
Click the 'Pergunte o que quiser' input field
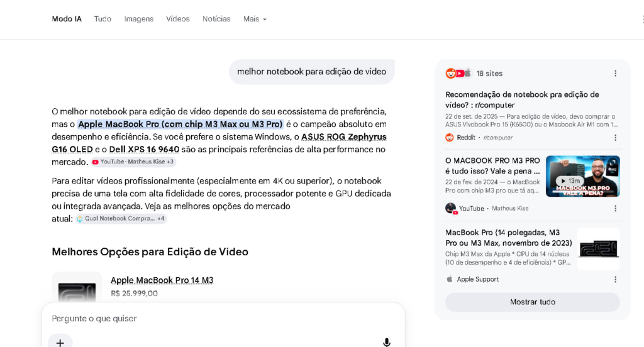pyautogui.click(x=223, y=319)
